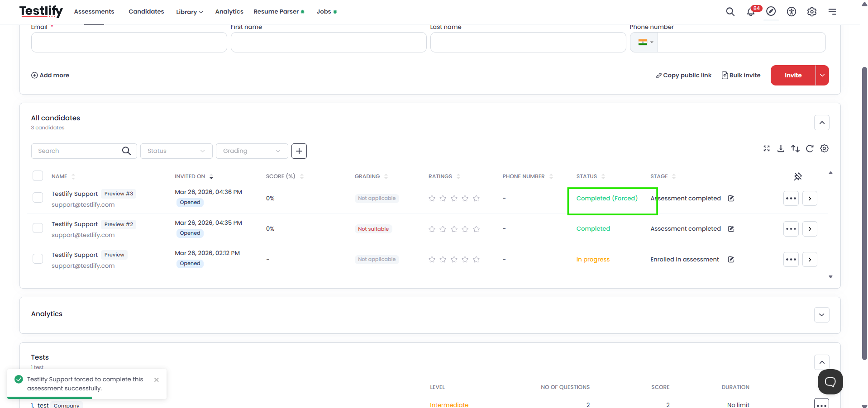Click the unpin columns icon
The image size is (868, 408).
[x=798, y=176]
